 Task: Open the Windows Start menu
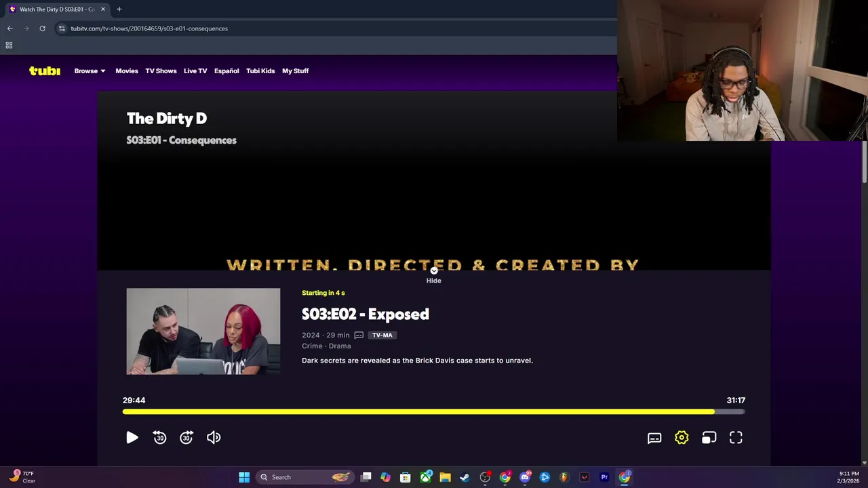point(244,477)
